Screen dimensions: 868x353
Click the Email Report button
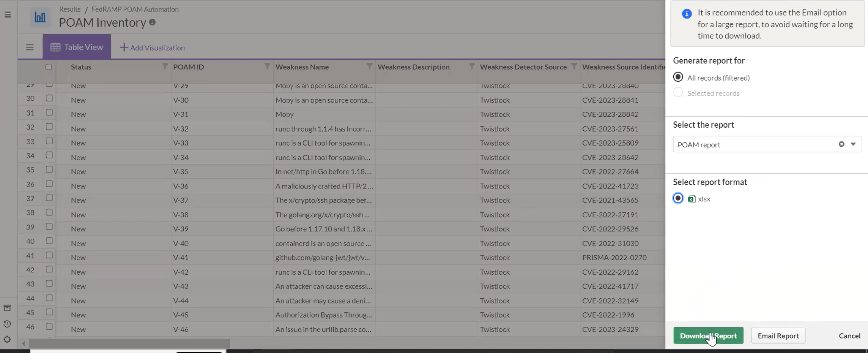coord(778,336)
